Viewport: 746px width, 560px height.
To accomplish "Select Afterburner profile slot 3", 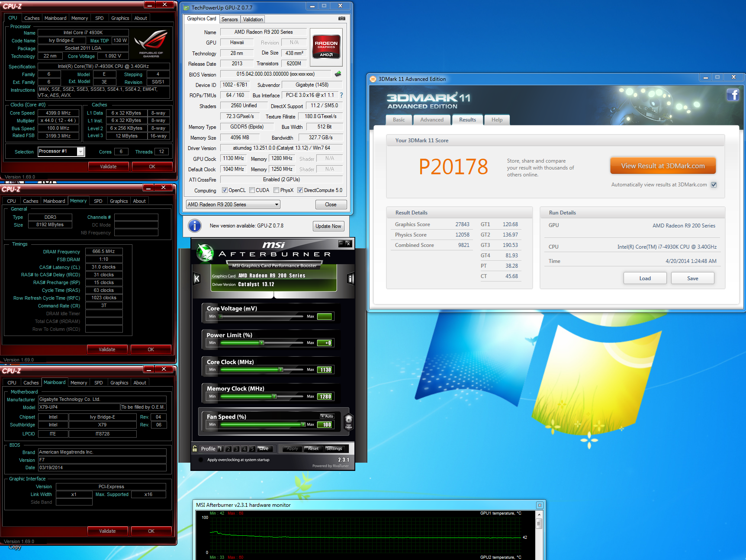I will coord(236,449).
